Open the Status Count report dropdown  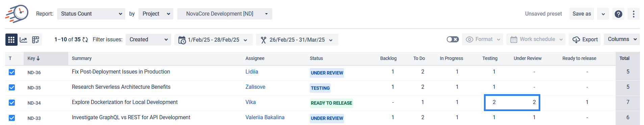(91, 14)
